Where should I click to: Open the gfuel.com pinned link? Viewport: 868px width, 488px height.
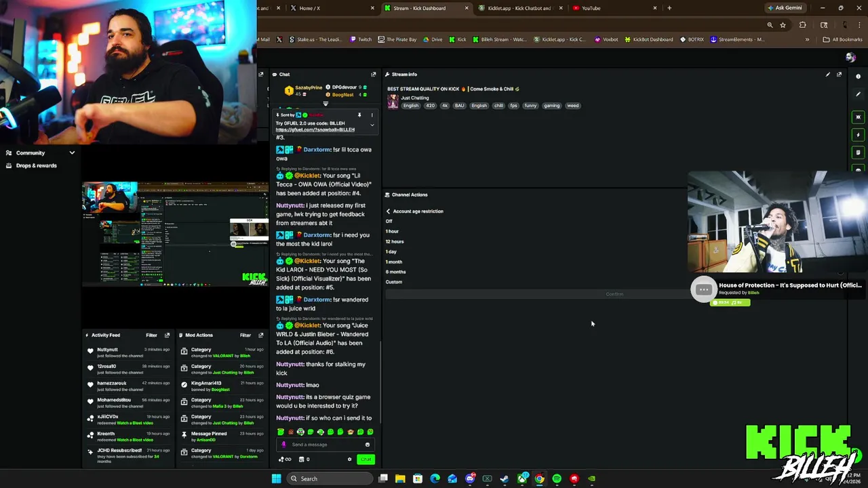(315, 129)
